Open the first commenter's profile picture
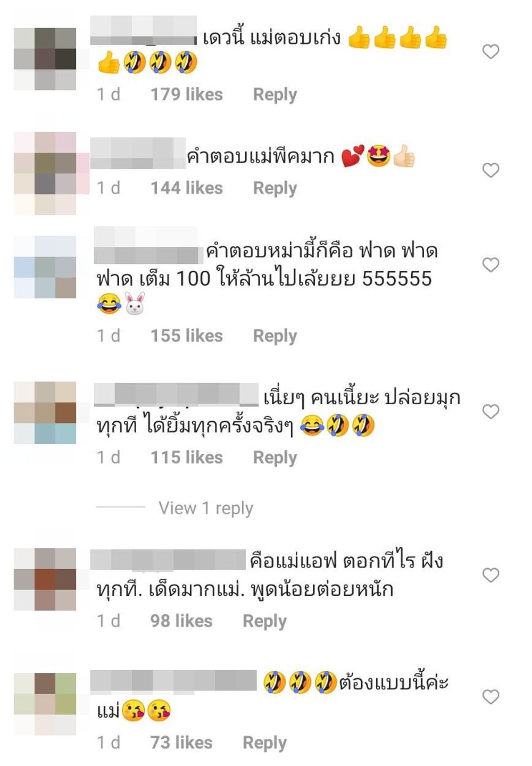 [45, 59]
